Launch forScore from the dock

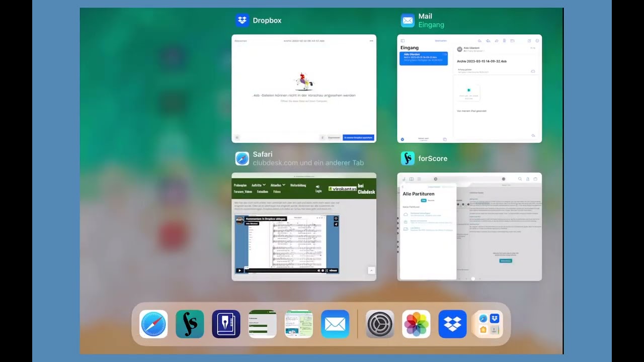tap(190, 324)
